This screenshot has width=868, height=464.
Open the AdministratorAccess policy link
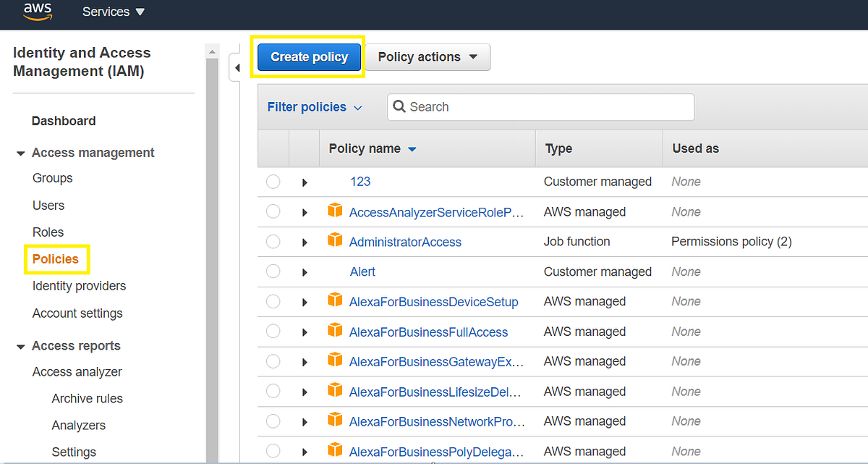(x=406, y=242)
